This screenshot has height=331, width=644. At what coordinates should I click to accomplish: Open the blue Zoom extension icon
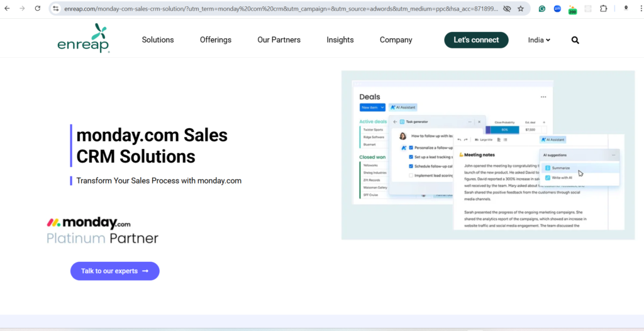pyautogui.click(x=557, y=9)
